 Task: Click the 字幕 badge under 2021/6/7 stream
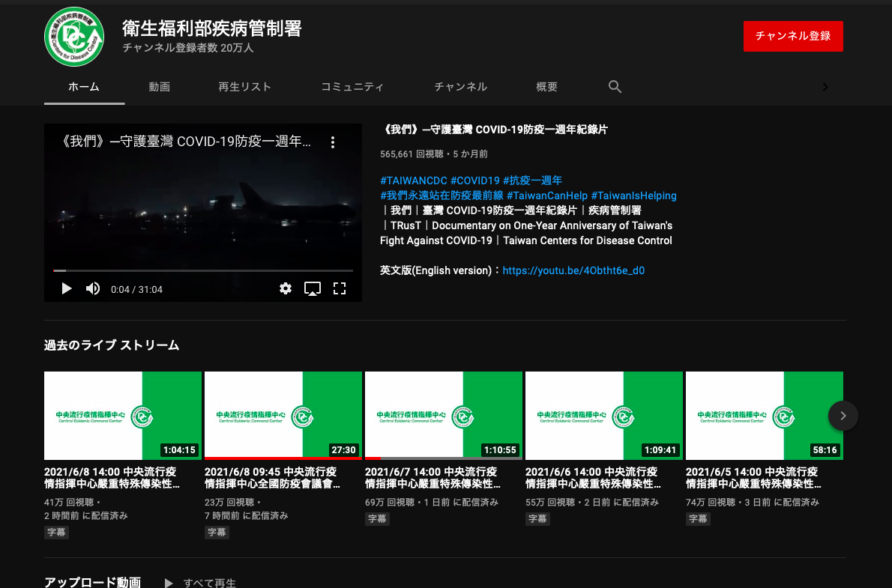point(377,518)
